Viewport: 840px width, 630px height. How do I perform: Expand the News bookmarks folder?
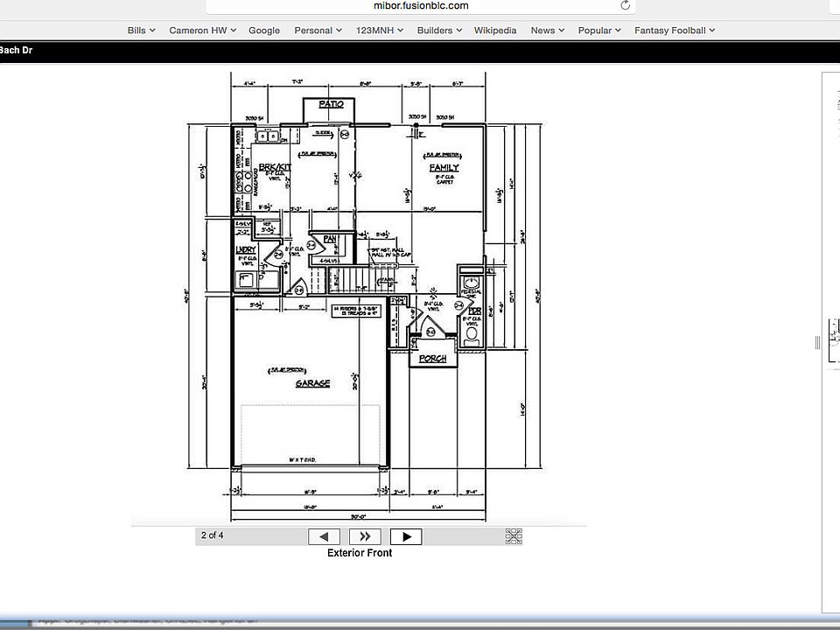[x=548, y=31]
